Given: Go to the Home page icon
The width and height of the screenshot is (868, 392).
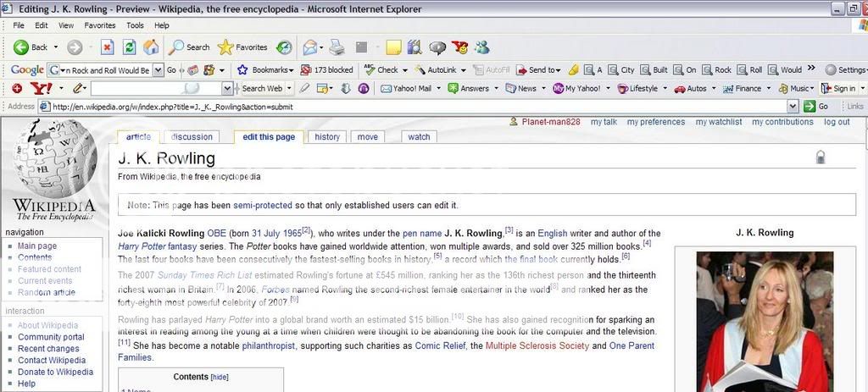Looking at the screenshot, I should click(151, 47).
